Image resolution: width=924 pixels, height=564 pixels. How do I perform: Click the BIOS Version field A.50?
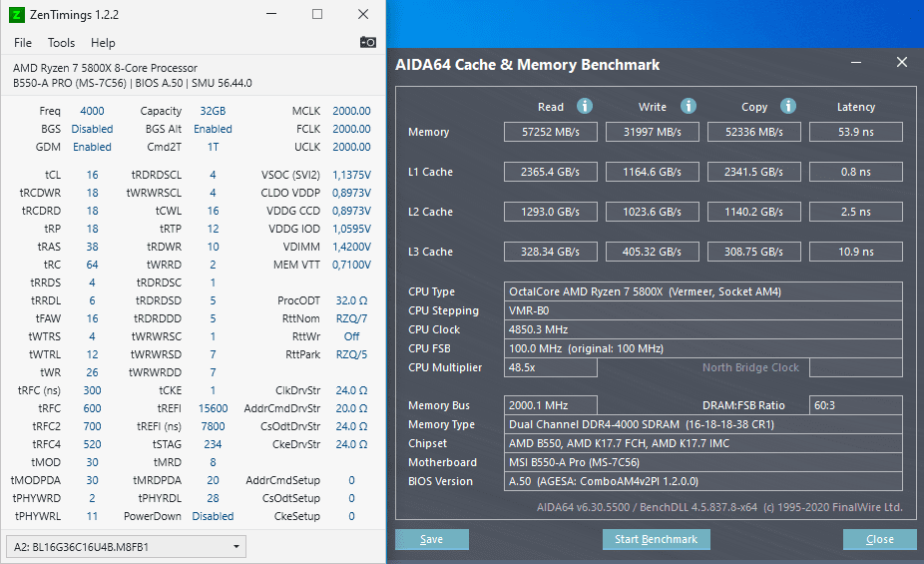coord(703,481)
